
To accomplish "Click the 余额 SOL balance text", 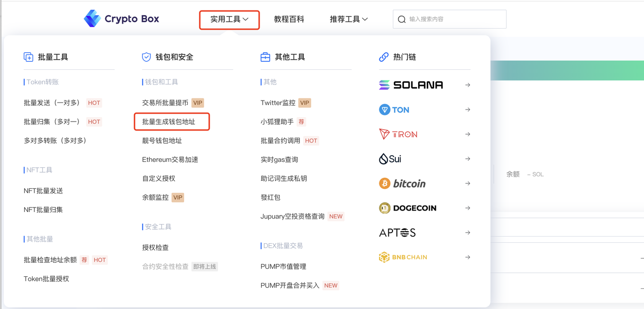I will coord(525,174).
